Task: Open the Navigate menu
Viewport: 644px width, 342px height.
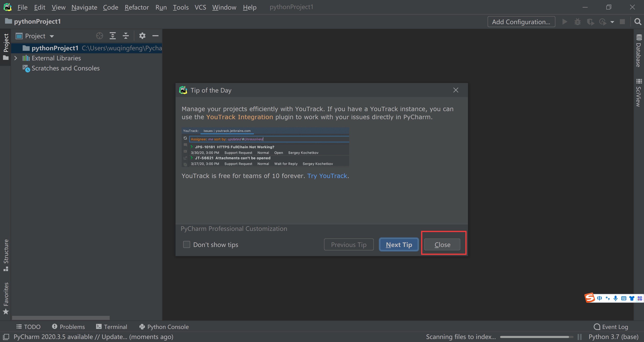Action: pos(84,7)
